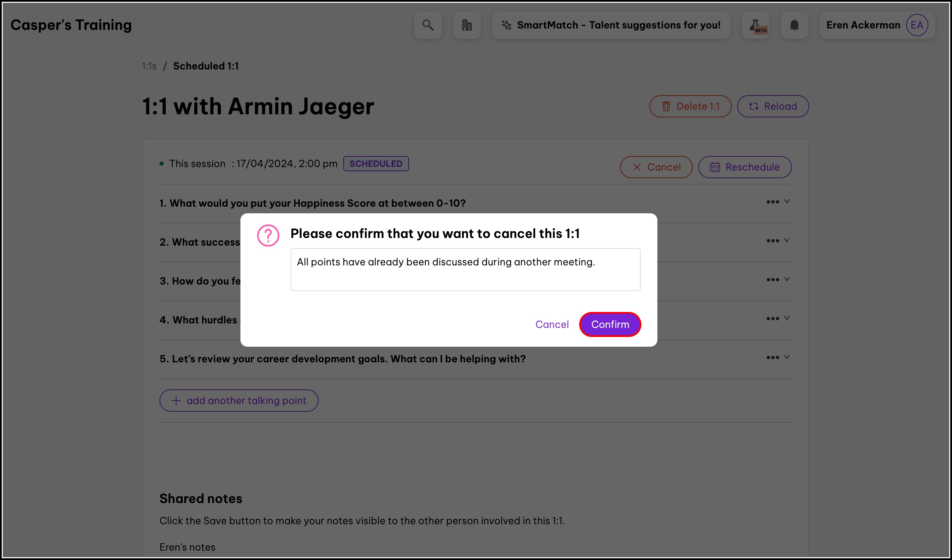This screenshot has width=952, height=560.
Task: Go to 1:1s breadcrumb link
Action: pyautogui.click(x=149, y=66)
